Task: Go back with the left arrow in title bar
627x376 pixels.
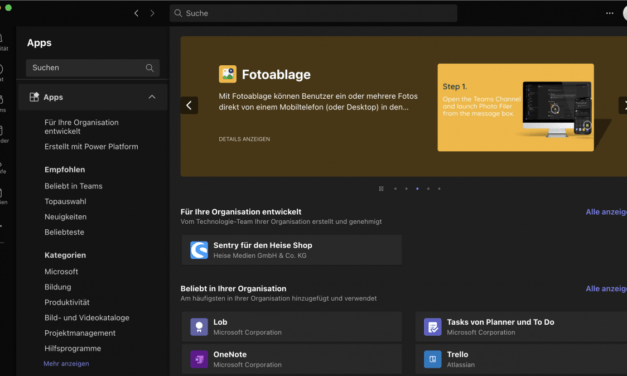Action: point(136,13)
